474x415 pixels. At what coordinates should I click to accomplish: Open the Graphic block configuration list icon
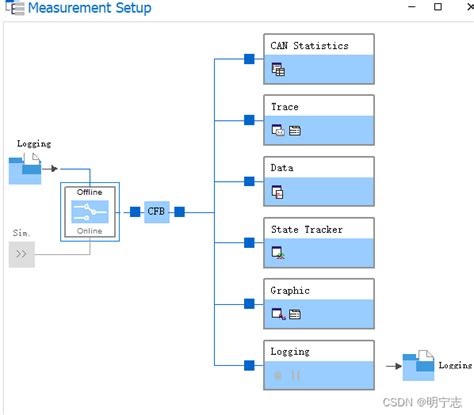(x=295, y=314)
